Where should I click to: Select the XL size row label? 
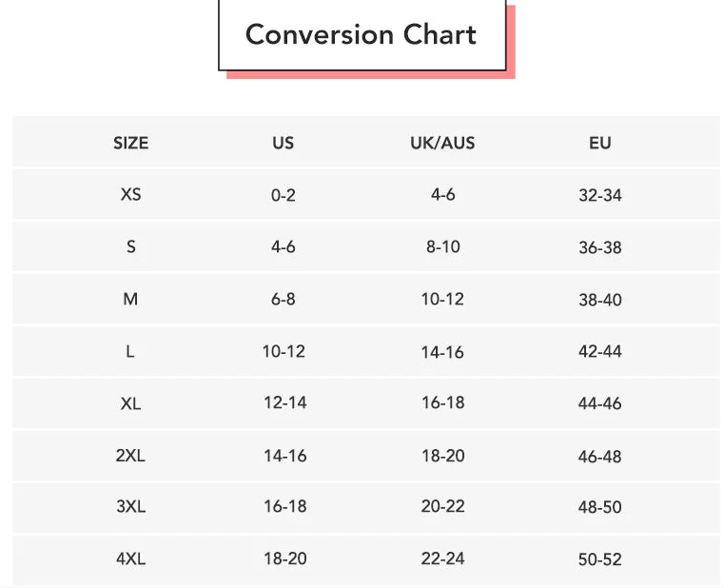(131, 403)
